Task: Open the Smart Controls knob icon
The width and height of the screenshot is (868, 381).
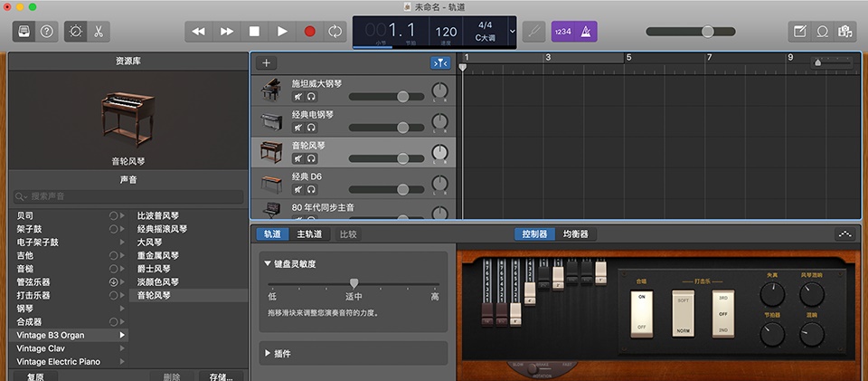Action: (75, 31)
